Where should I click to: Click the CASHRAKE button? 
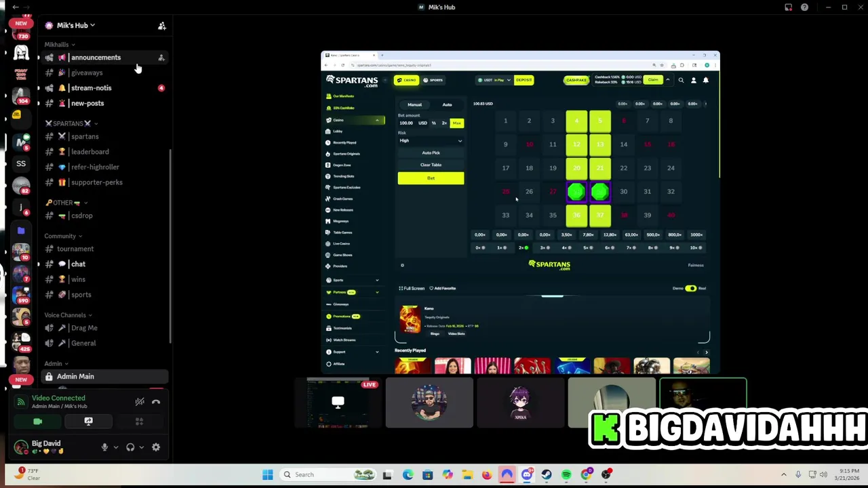[x=576, y=80]
